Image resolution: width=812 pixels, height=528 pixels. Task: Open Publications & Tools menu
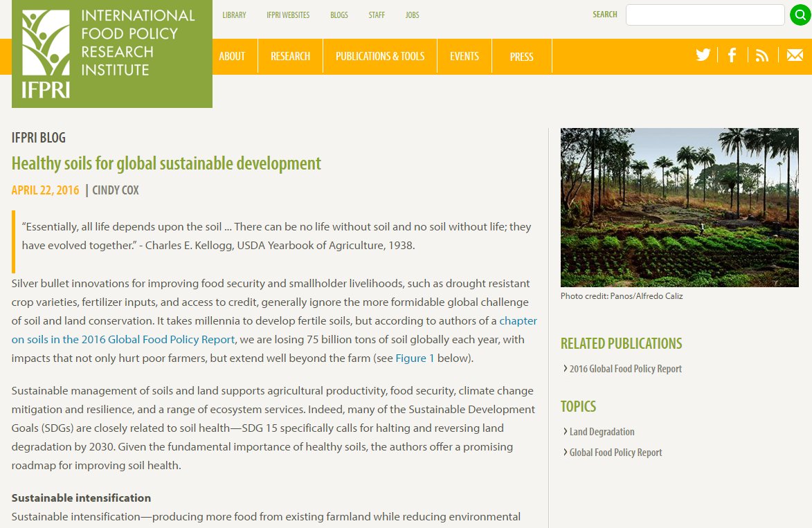(379, 56)
